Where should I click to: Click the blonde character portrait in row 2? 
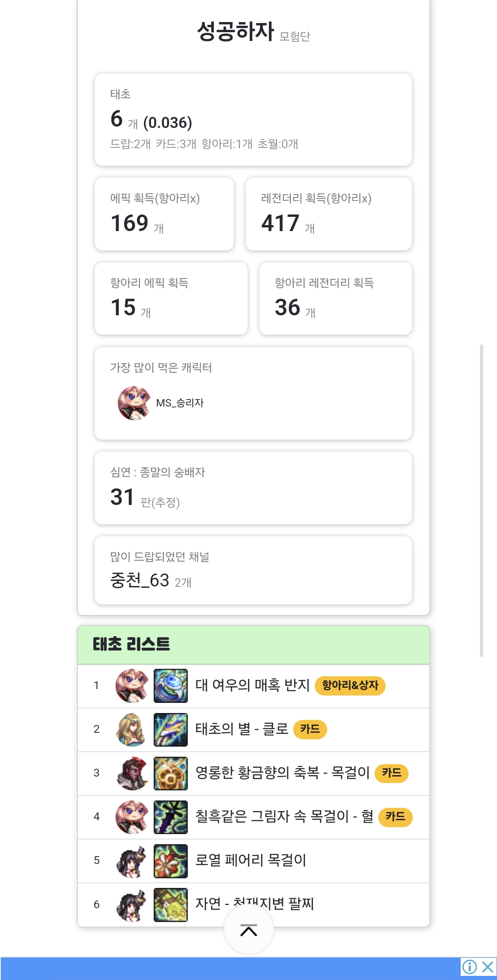coord(132,730)
